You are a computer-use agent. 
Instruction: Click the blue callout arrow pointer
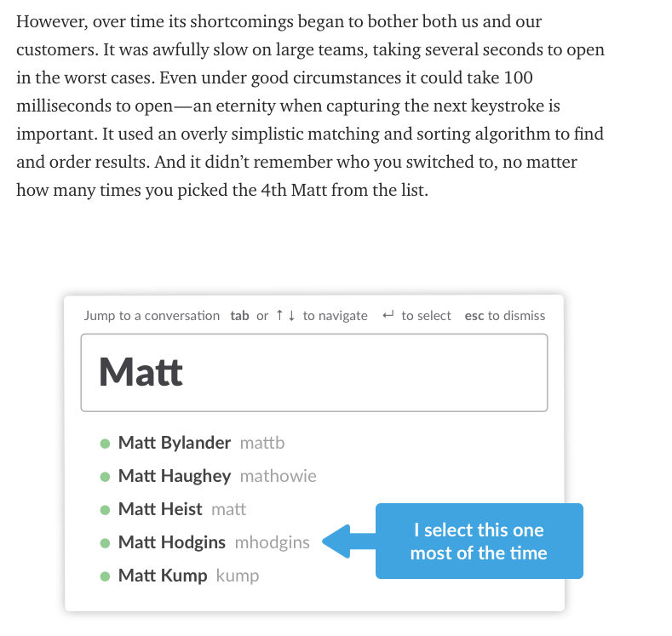pos(348,541)
